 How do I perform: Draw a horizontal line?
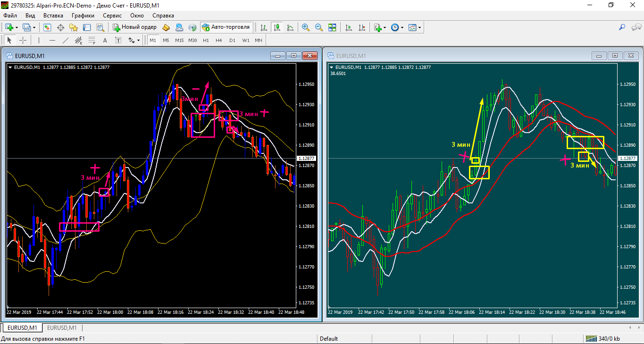[x=52, y=40]
